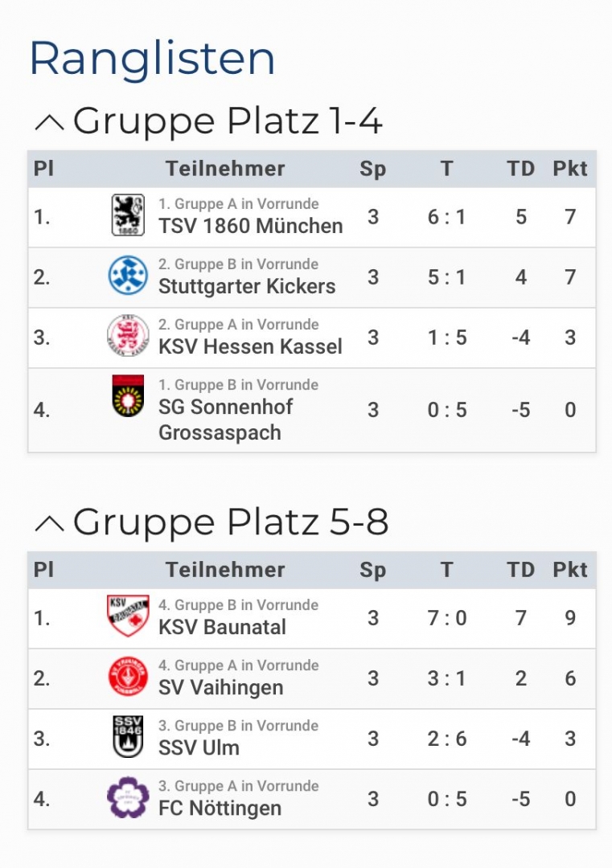Open the KSV Baunatal team name
This screenshot has width=612, height=868.
point(222,627)
